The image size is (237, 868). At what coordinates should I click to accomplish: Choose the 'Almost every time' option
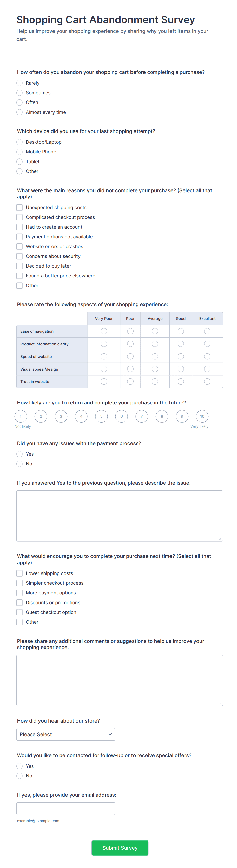click(20, 112)
